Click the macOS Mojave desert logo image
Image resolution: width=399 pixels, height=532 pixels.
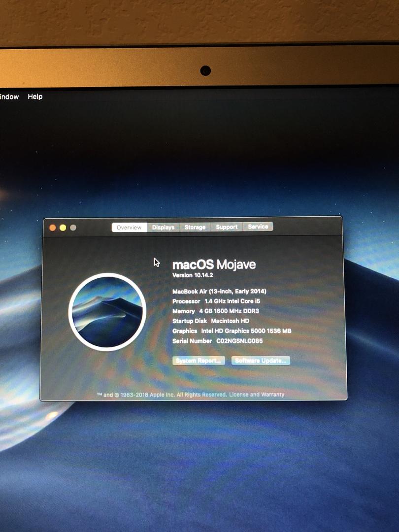(x=107, y=312)
